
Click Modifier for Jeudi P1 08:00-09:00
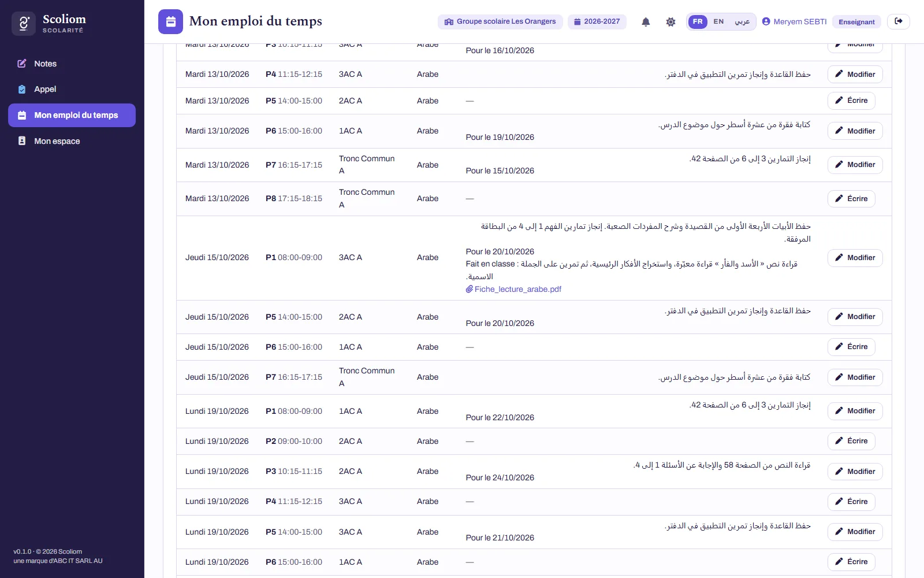[x=855, y=258]
